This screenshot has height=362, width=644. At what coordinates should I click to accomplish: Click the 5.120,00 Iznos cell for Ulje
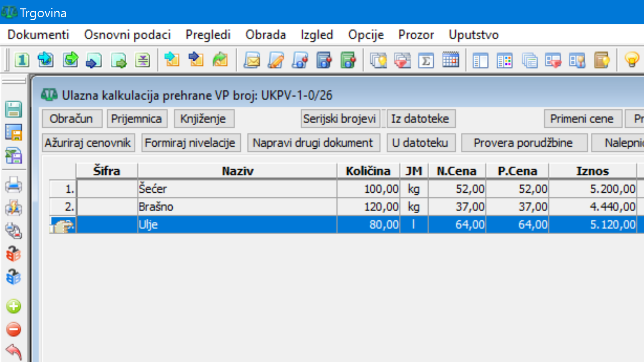coord(592,225)
